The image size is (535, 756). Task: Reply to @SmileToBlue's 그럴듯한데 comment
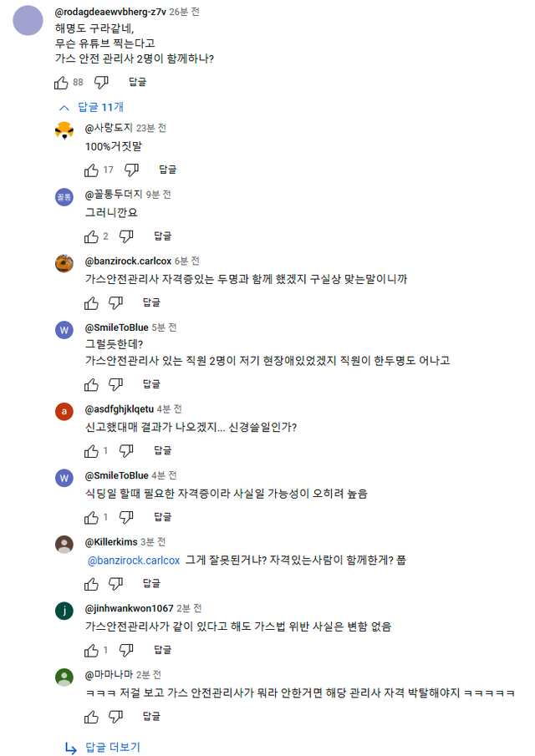point(151,384)
